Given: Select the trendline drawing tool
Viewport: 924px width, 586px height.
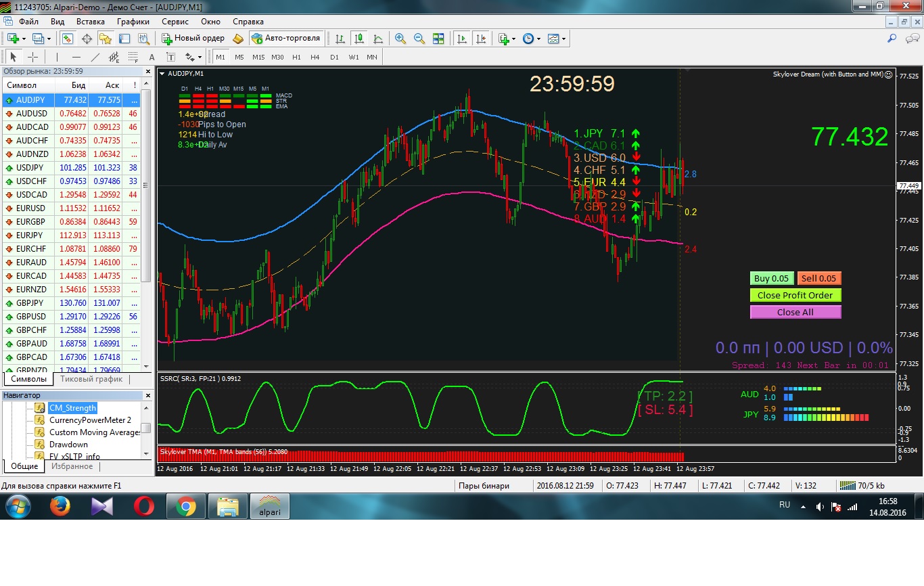Looking at the screenshot, I should 95,57.
